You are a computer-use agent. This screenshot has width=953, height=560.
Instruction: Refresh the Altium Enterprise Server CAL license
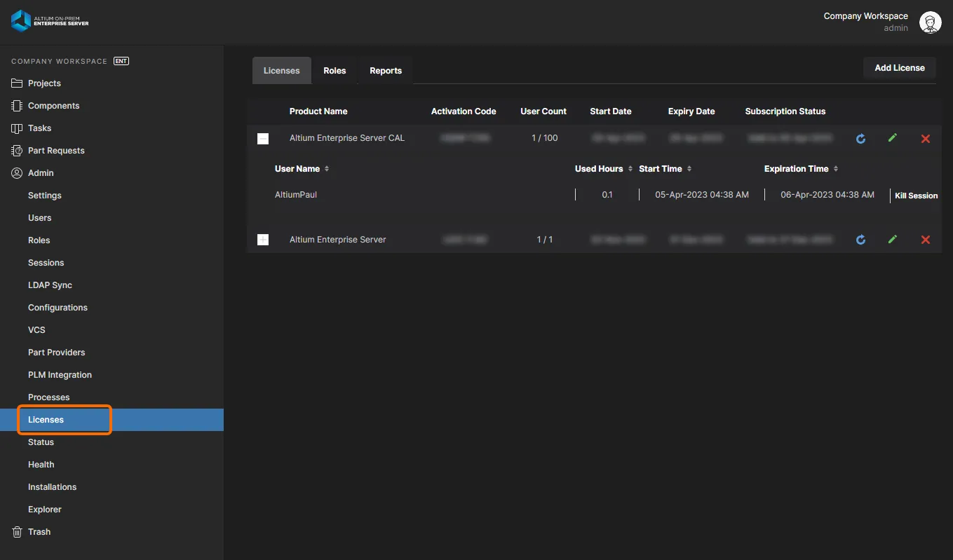pos(860,139)
